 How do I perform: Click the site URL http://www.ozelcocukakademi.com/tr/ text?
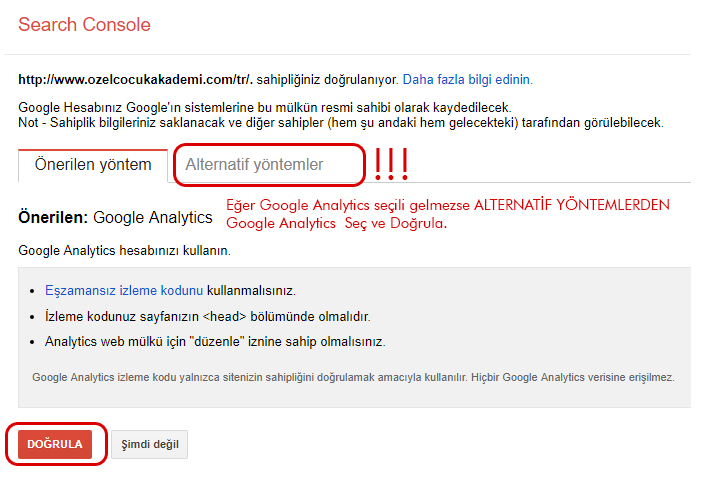tap(135, 80)
